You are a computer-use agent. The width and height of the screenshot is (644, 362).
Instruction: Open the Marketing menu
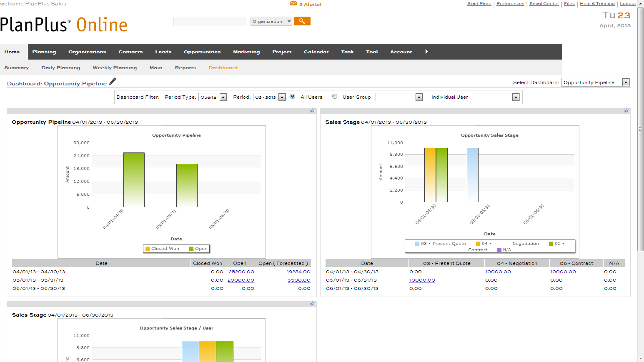point(246,52)
